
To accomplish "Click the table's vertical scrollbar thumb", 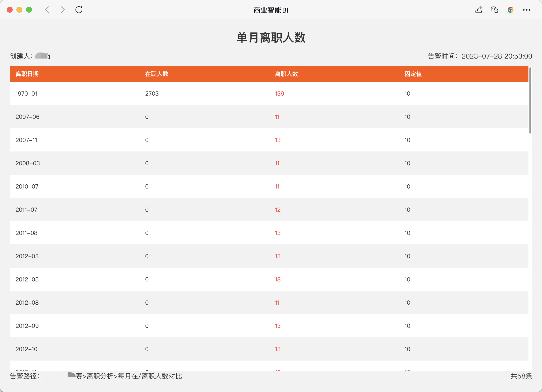I will (530, 100).
